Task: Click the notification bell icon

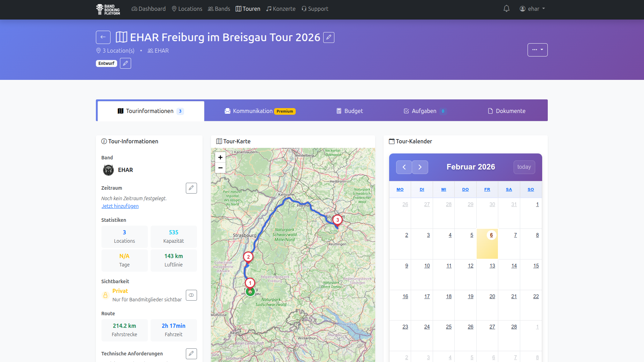Action: click(x=507, y=8)
